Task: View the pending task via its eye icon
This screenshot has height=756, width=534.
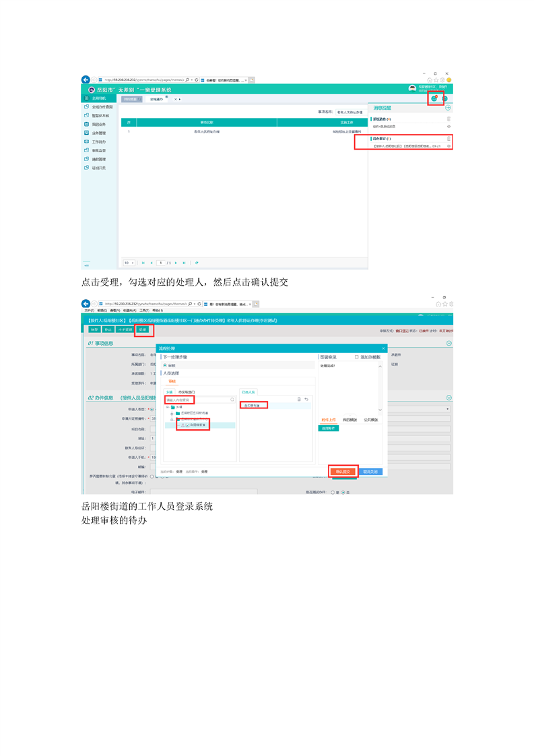Action: [448, 146]
